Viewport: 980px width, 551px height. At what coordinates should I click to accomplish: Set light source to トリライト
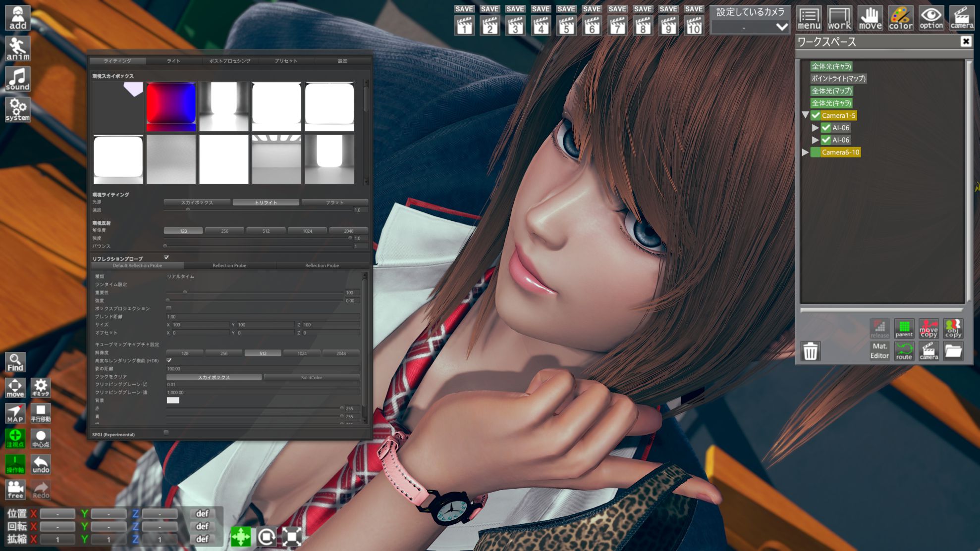pyautogui.click(x=266, y=202)
